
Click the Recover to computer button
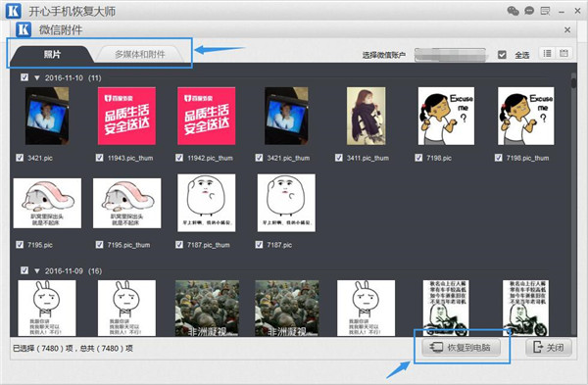tap(462, 348)
